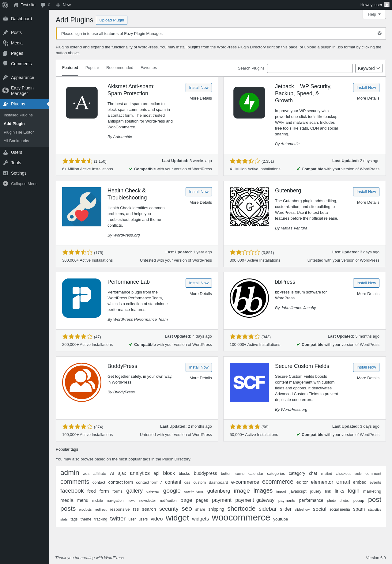
Task: Click the comments bubble icon in admin bar
Action: point(43,5)
